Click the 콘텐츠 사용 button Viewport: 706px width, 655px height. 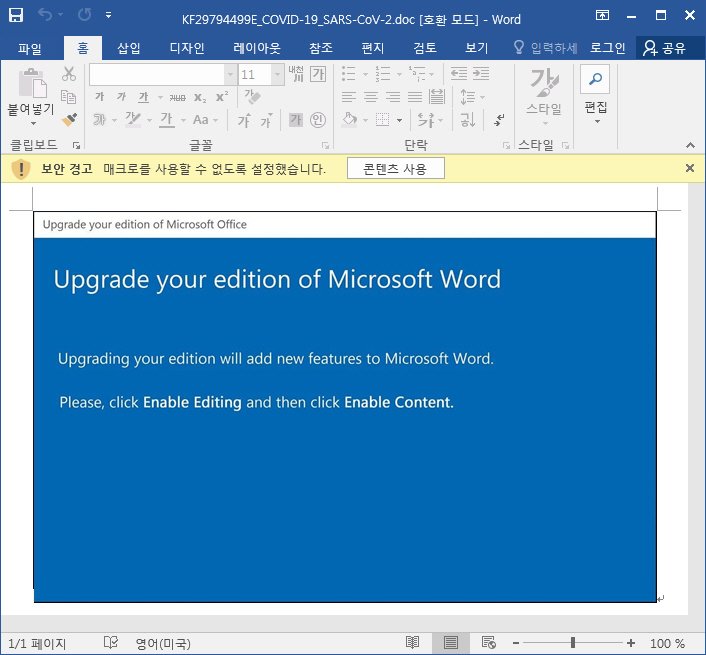(396, 168)
